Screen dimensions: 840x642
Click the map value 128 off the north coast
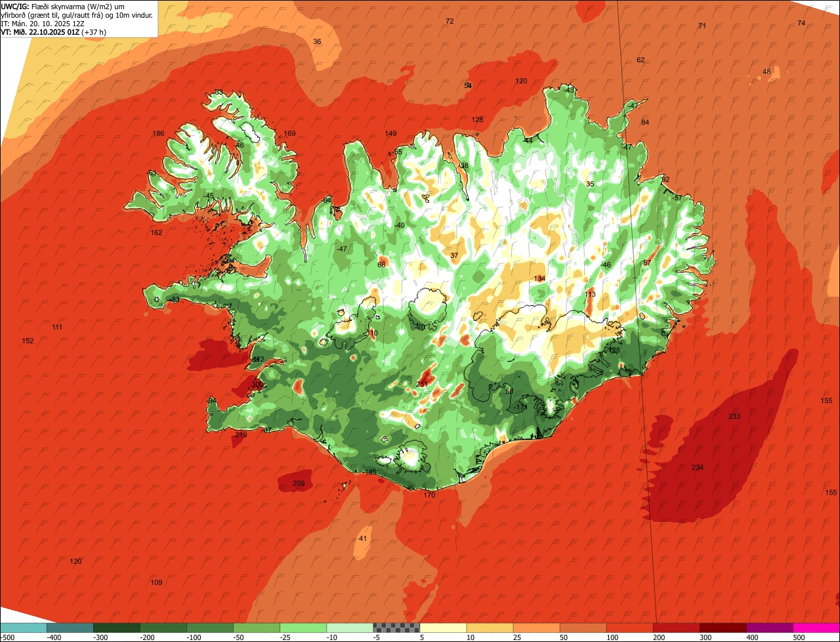coord(477,120)
